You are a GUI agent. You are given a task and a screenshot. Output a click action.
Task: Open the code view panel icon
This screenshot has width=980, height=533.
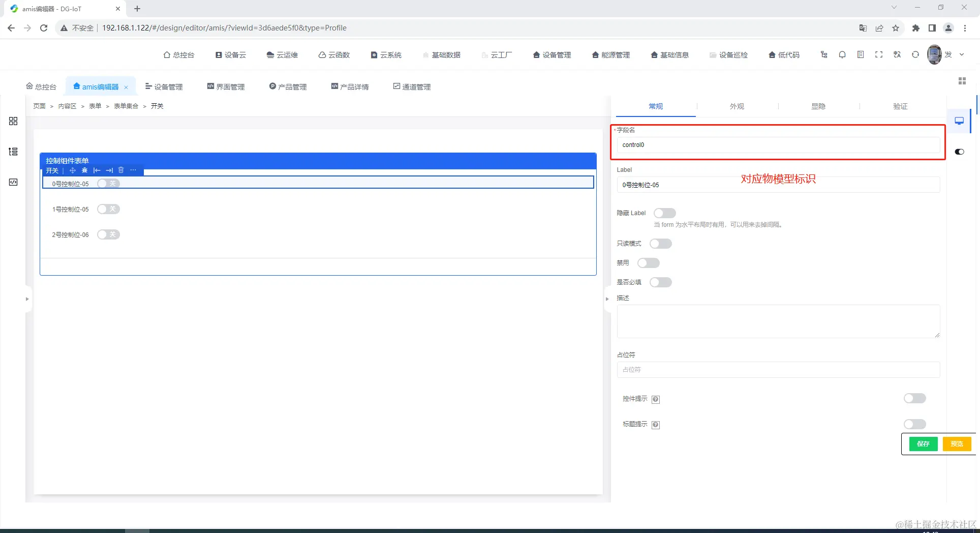13,182
